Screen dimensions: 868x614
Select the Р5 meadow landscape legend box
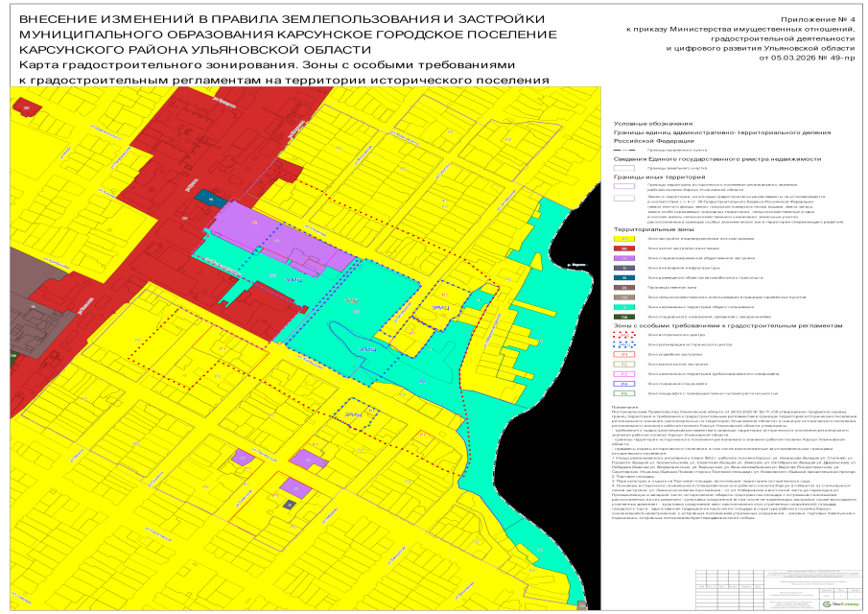tap(624, 393)
